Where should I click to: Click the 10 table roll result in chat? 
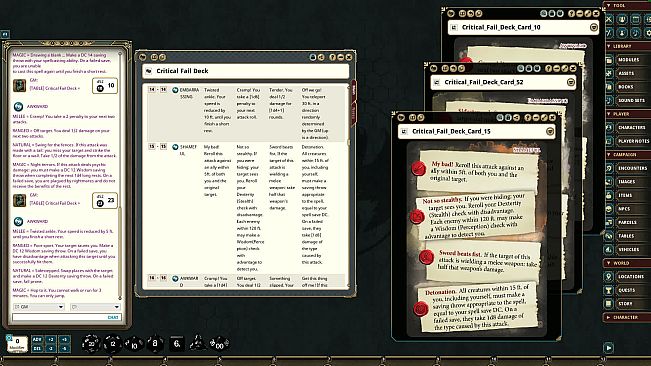[105, 86]
